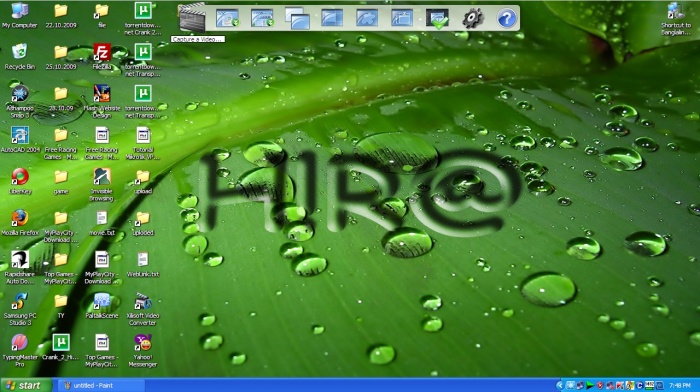Select Free Racing Games HTML file icon

pos(102,143)
